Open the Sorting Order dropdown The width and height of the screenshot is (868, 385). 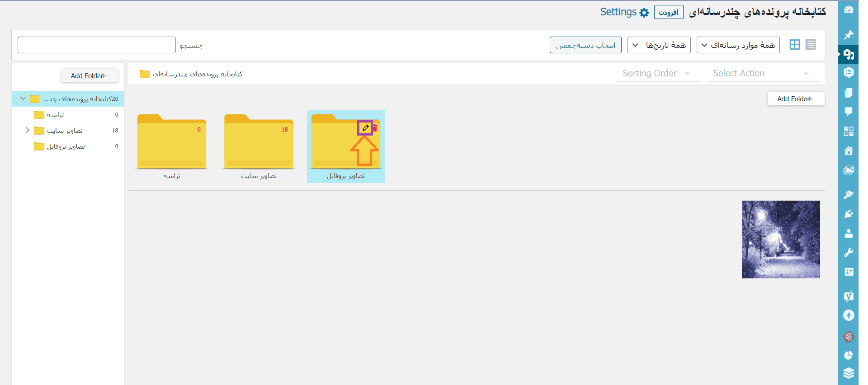click(x=657, y=74)
